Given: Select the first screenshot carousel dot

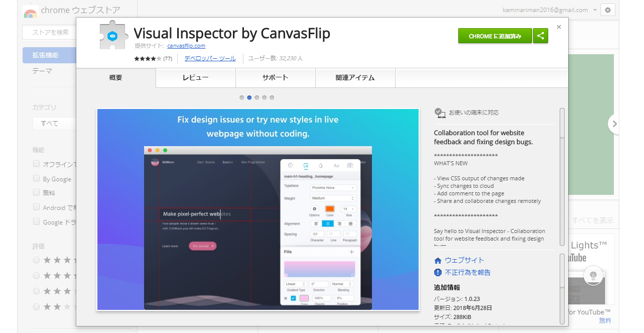Looking at the screenshot, I should point(242,97).
